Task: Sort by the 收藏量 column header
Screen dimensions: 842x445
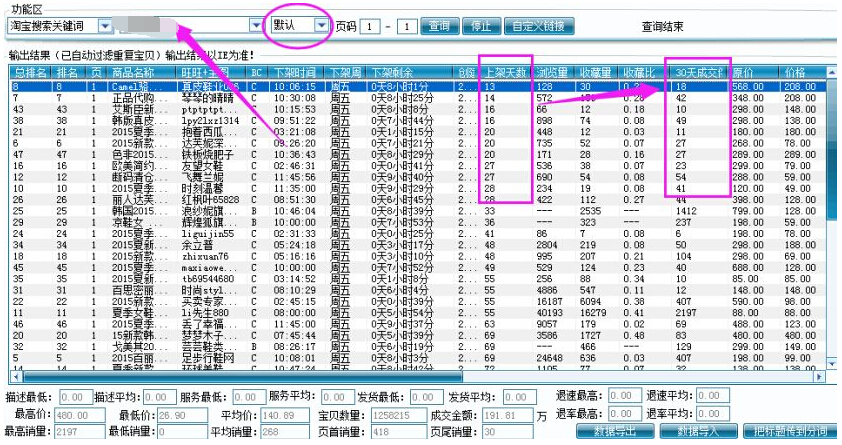Action: pos(595,72)
